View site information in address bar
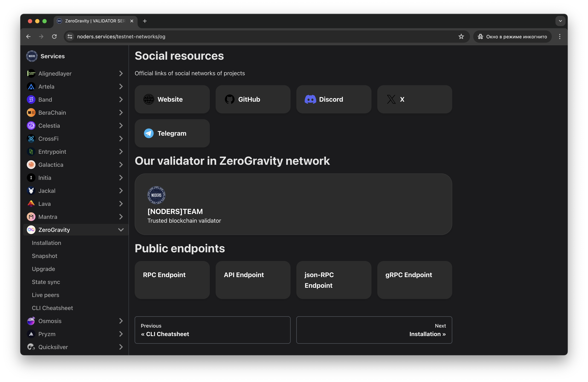 point(70,37)
